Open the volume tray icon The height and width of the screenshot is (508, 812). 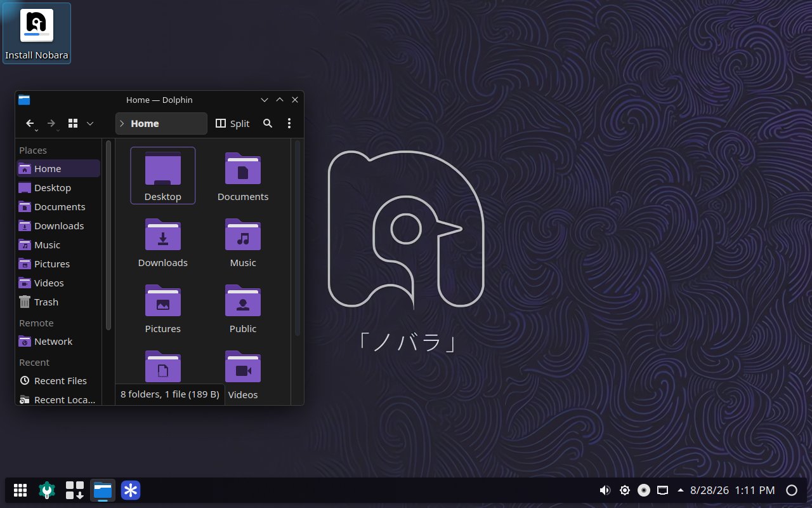click(605, 490)
